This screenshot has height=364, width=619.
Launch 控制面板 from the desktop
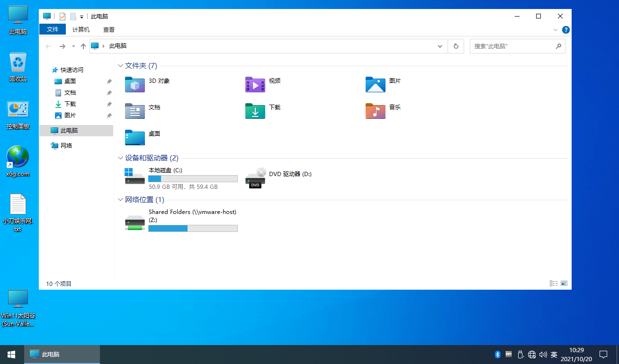[18, 110]
